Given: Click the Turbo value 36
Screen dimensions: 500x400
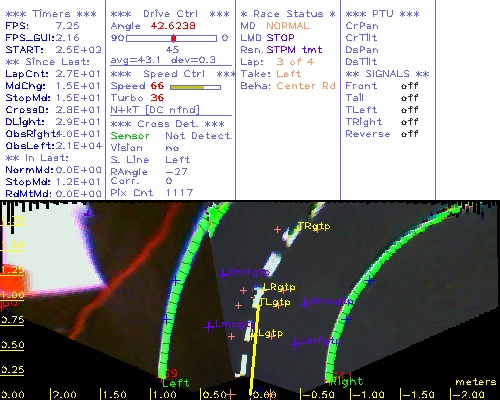Looking at the screenshot, I should point(157,98).
